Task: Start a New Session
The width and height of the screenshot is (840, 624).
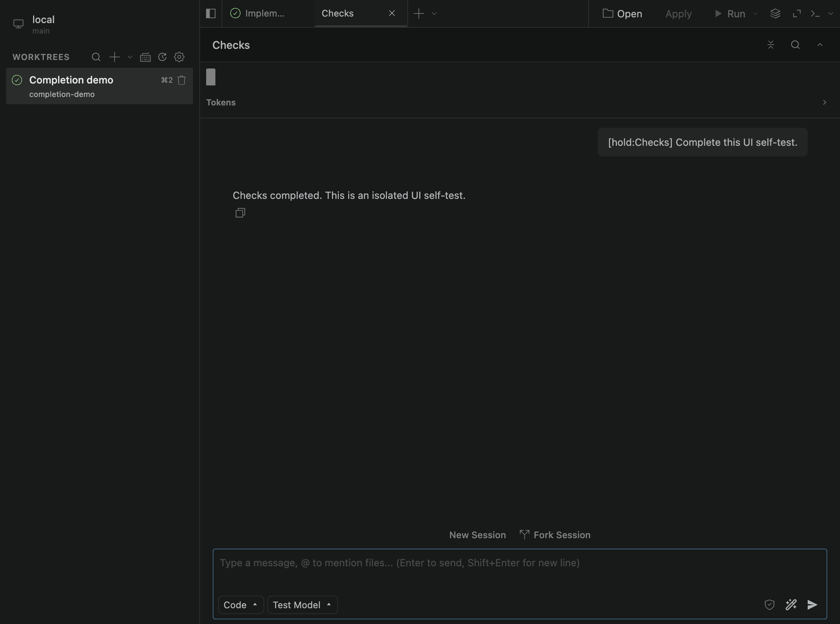Action: pyautogui.click(x=477, y=535)
